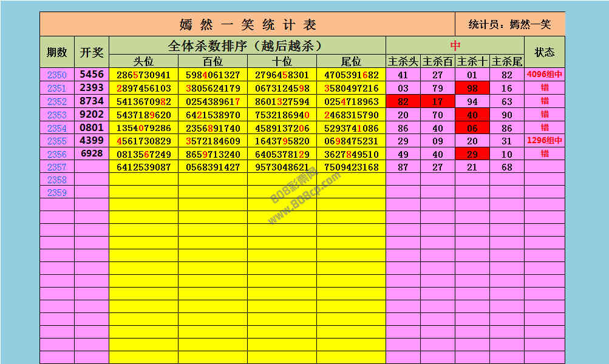
Task: Select the 1296组中 status cell
Action: [545, 141]
